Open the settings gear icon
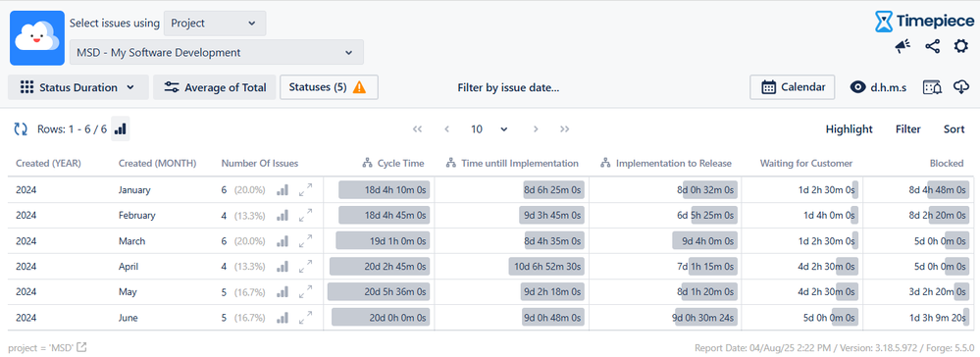The image size is (980, 357). tap(960, 46)
